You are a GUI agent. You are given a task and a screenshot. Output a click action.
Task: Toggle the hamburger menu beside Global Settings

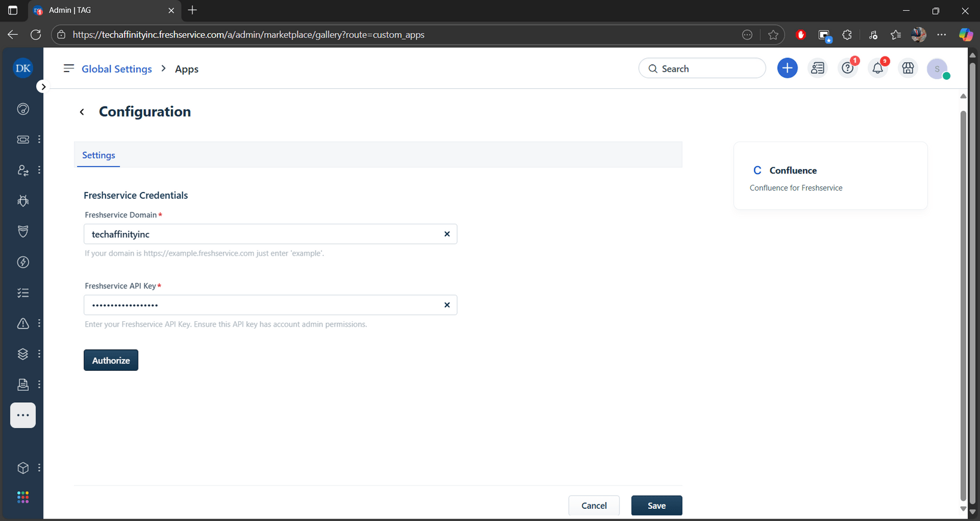(x=69, y=68)
